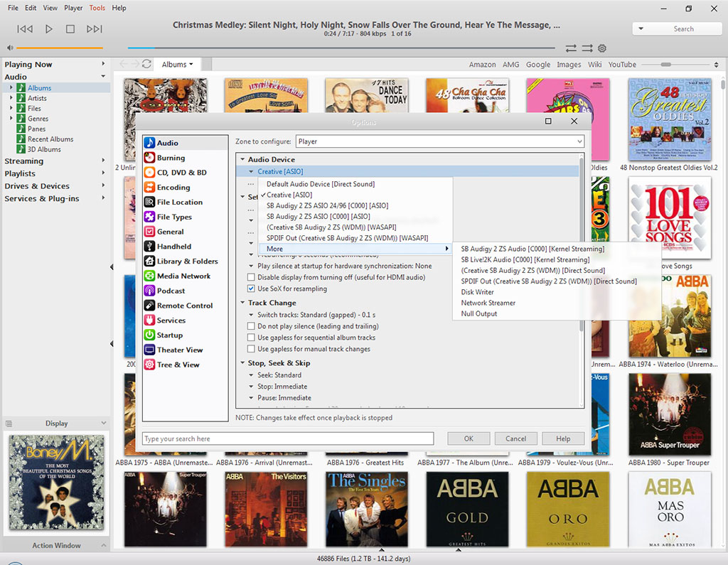Select File Location options

pos(185,203)
